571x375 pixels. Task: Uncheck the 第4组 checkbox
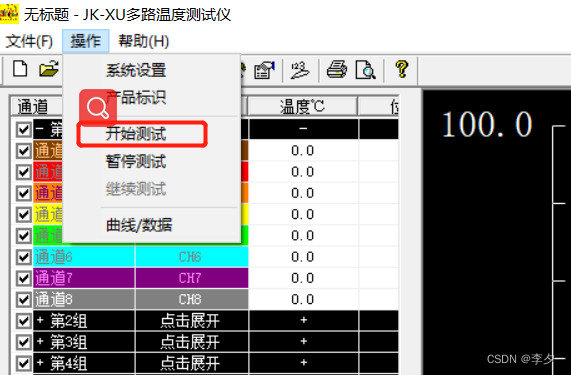pyautogui.click(x=24, y=363)
